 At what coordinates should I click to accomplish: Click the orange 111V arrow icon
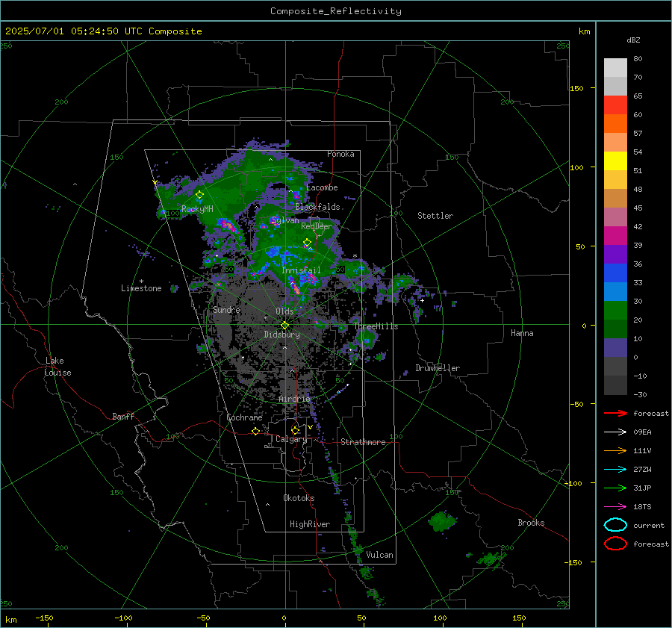click(615, 450)
